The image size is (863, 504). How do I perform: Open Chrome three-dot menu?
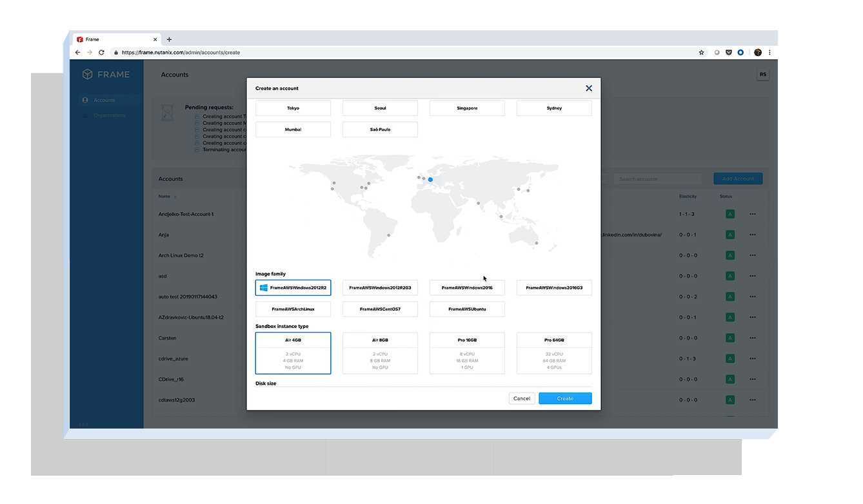[769, 52]
